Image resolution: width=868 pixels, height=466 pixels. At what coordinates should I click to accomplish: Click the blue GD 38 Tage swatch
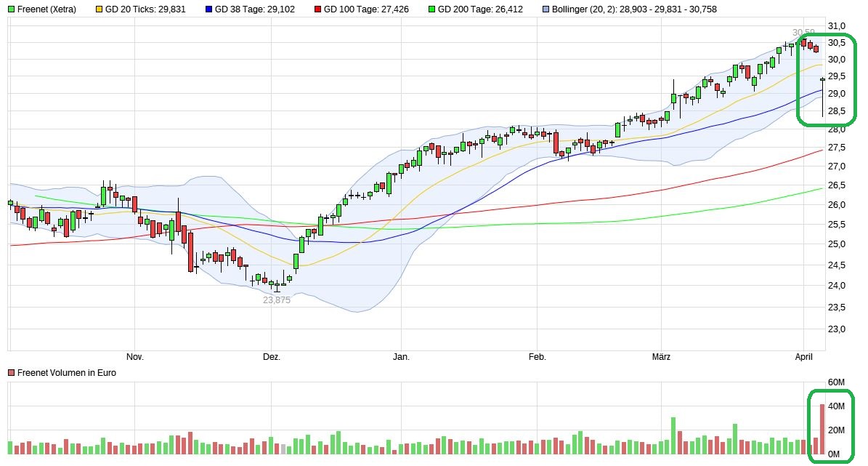[x=208, y=9]
